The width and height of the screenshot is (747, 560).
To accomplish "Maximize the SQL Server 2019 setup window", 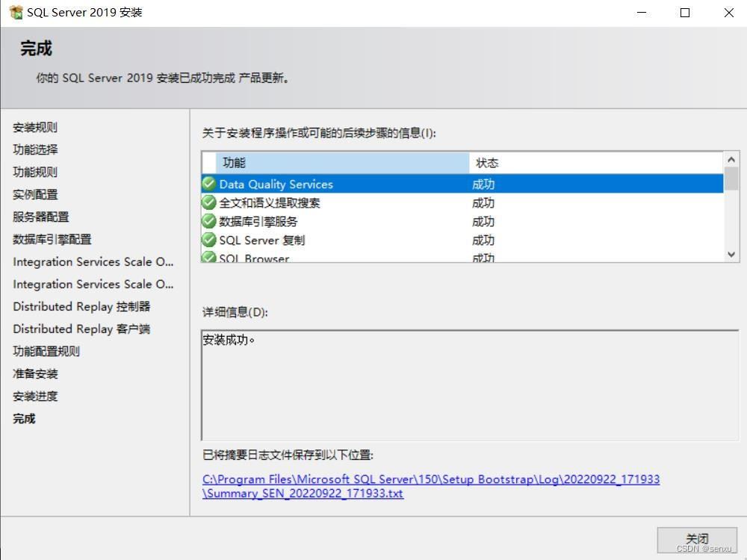I will point(684,13).
